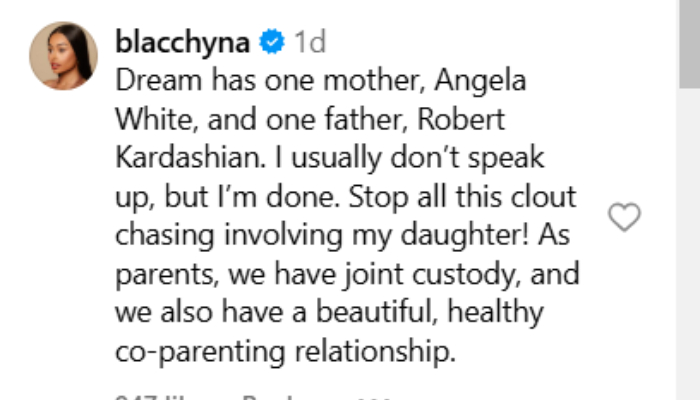Click the blue verified badge
Viewport: 700px width, 400px height.
pyautogui.click(x=271, y=43)
